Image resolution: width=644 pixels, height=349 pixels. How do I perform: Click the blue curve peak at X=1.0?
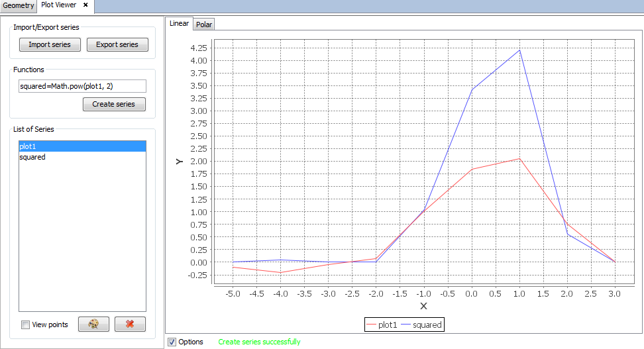pyautogui.click(x=520, y=50)
